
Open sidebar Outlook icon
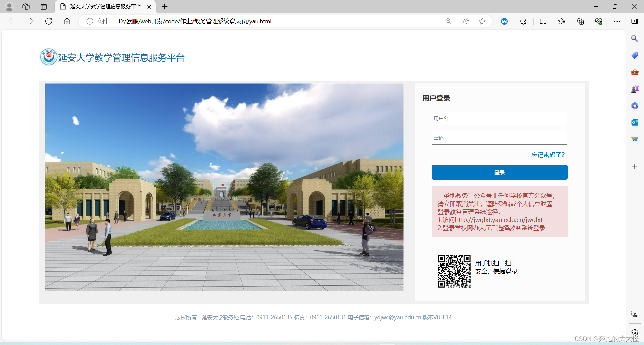click(x=635, y=122)
